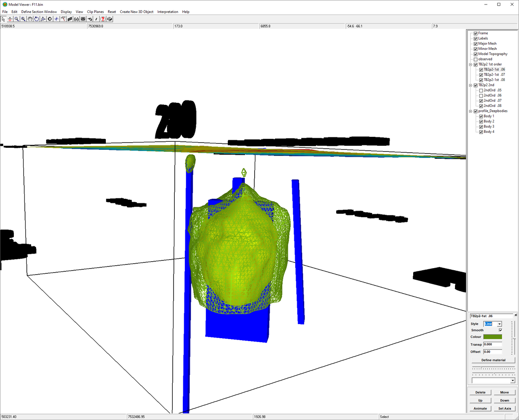Toggle the Smooth checkbox
The width and height of the screenshot is (519, 420).
pyautogui.click(x=500, y=330)
